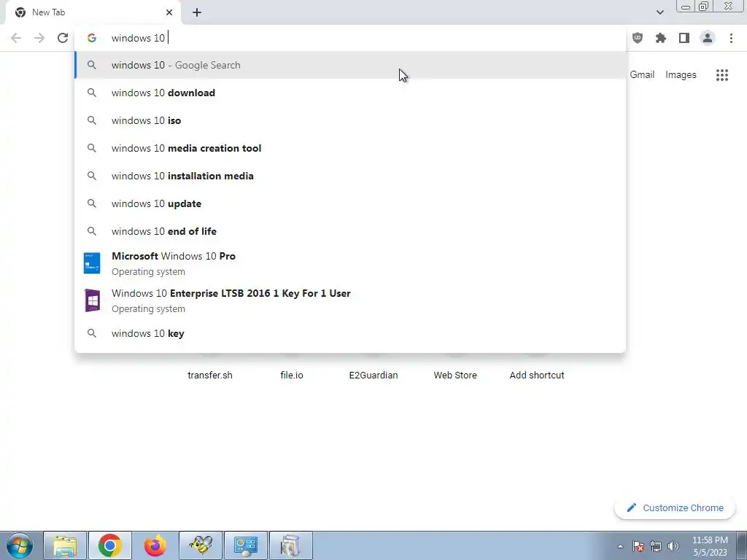The height and width of the screenshot is (560, 747).
Task: Choose the 'windows 10 key' suggestion
Action: coord(350,333)
